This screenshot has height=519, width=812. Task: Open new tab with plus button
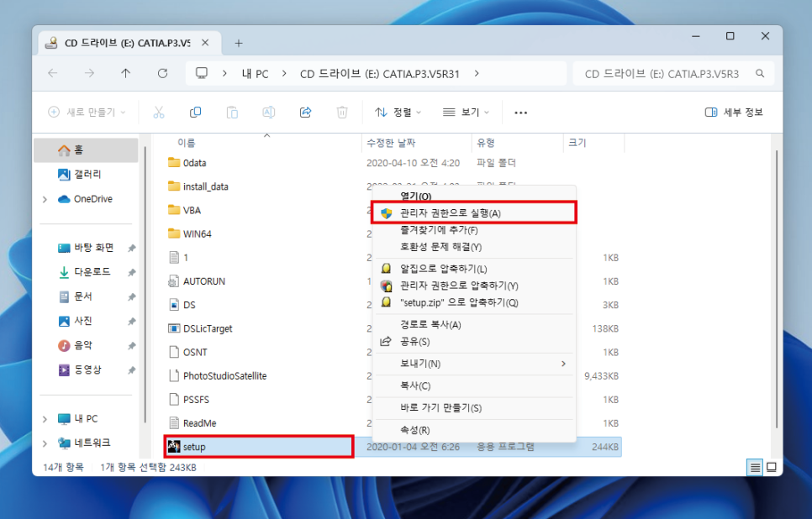pos(238,44)
